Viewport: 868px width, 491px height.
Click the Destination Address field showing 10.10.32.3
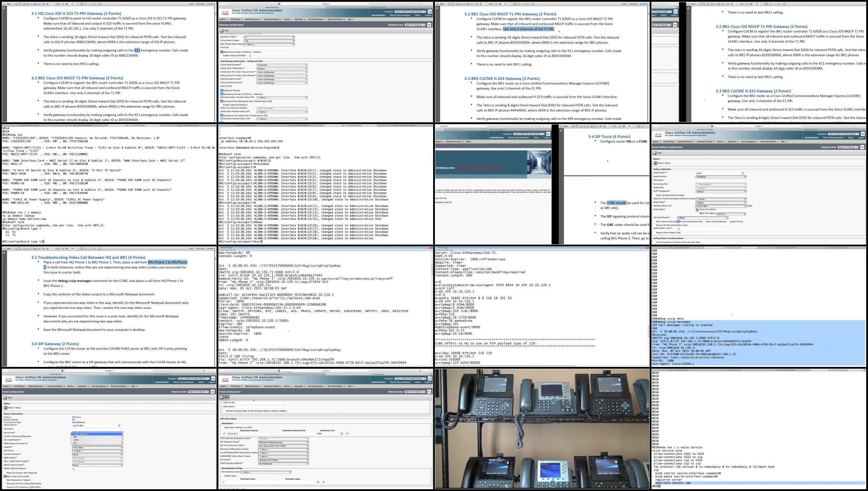(x=249, y=434)
